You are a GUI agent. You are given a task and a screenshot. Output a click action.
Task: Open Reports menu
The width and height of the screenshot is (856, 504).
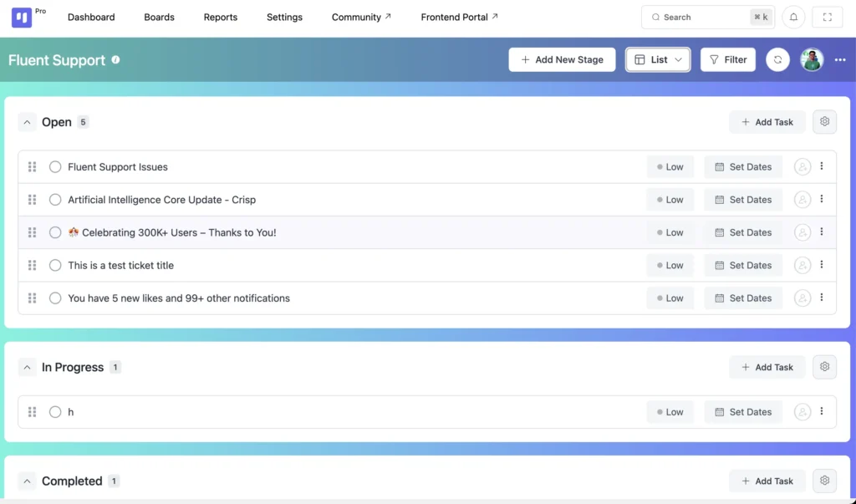tap(221, 17)
